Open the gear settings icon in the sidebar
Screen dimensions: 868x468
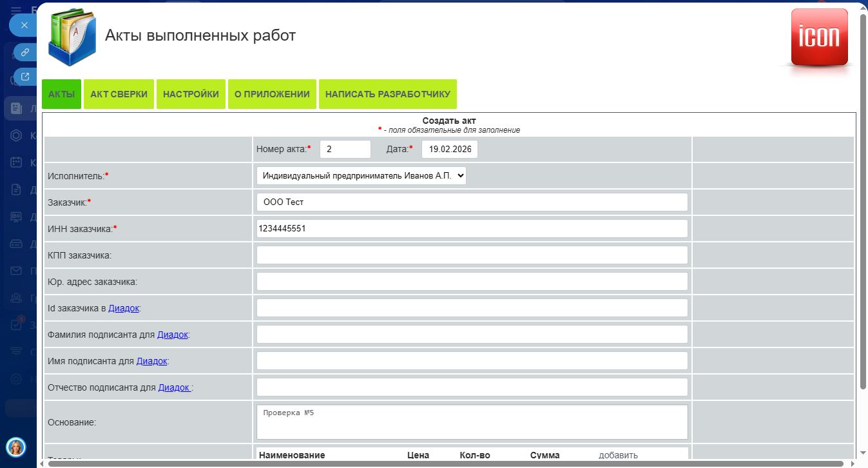[17, 379]
